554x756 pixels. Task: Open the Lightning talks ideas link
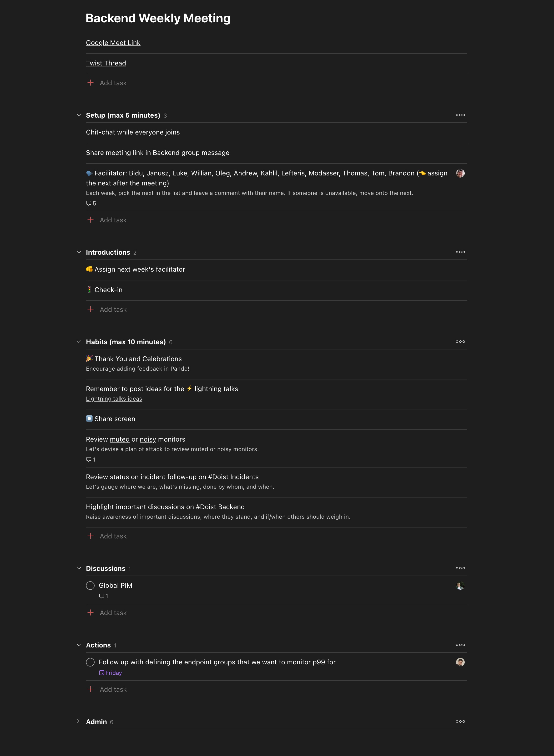(x=114, y=399)
